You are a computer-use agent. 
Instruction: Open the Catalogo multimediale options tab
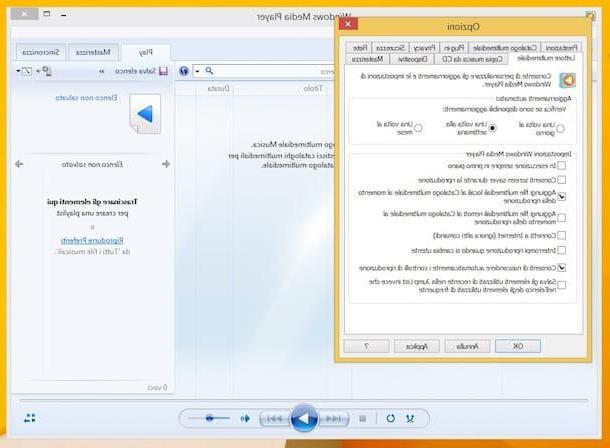click(x=505, y=48)
